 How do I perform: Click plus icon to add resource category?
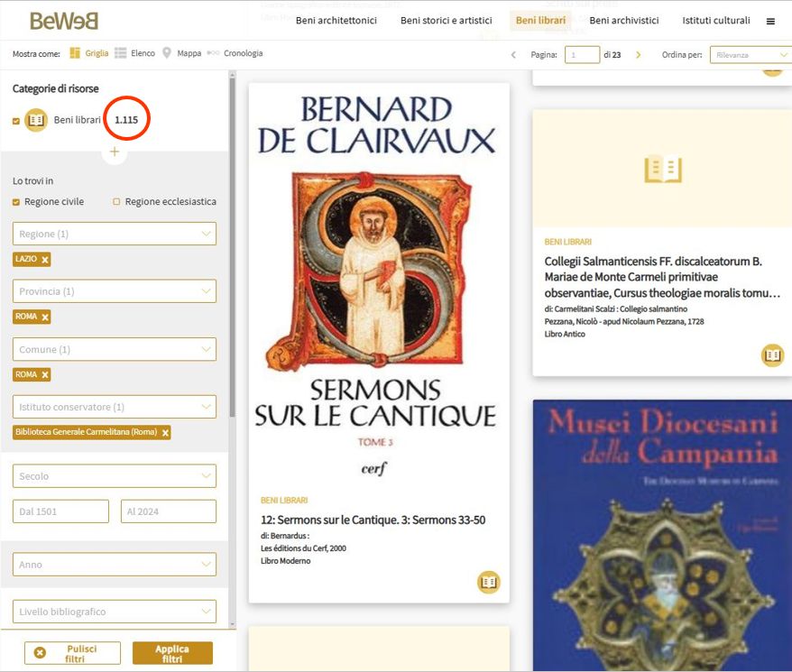click(115, 152)
